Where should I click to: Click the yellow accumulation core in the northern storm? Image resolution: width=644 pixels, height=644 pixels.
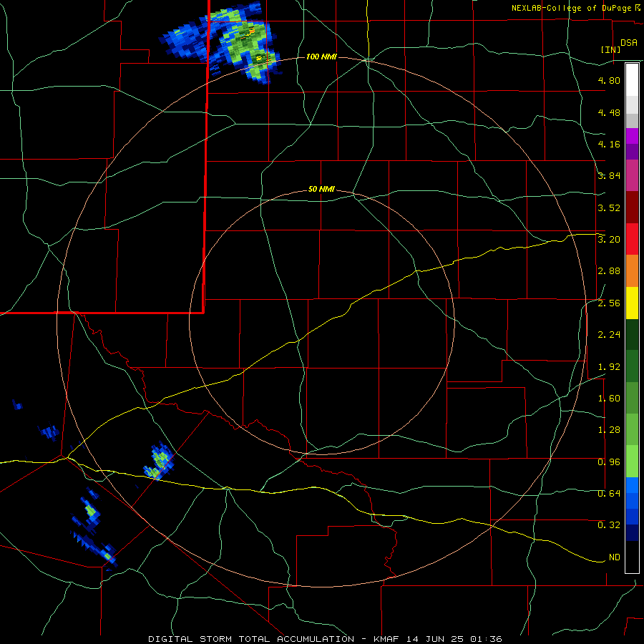pyautogui.click(x=259, y=59)
